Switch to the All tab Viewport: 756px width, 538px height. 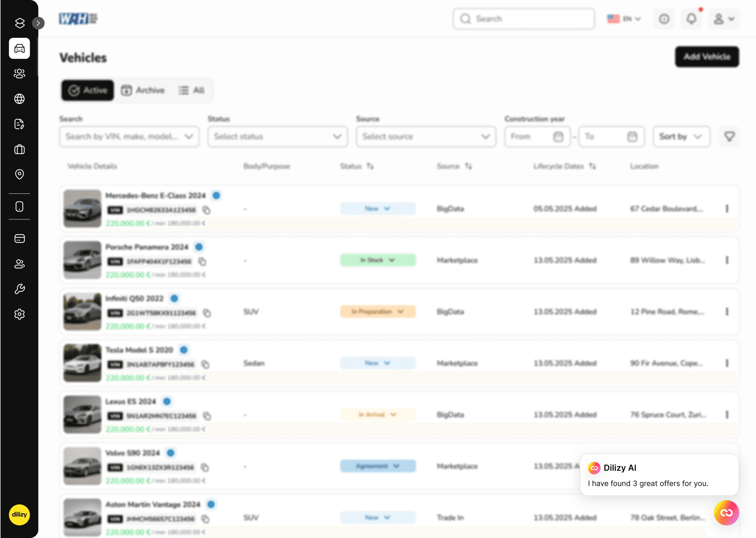click(x=191, y=90)
